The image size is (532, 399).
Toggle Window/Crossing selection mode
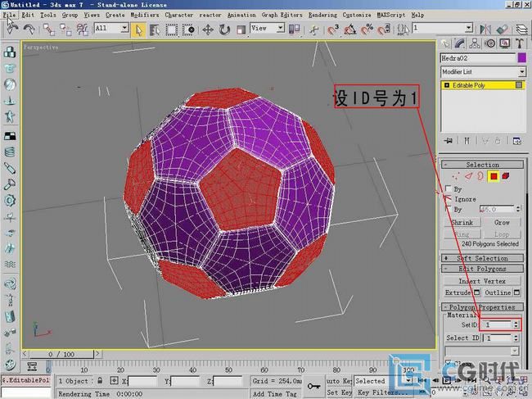coord(188,29)
